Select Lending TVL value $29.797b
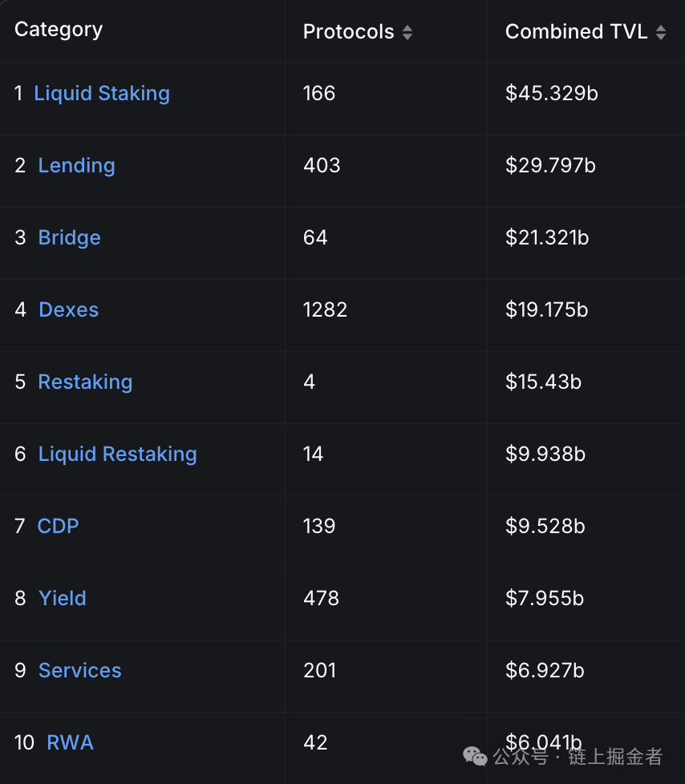 click(550, 165)
